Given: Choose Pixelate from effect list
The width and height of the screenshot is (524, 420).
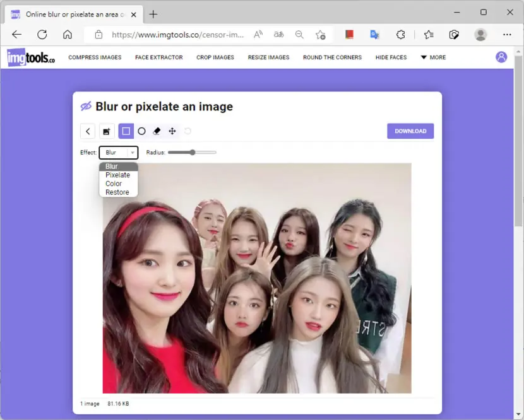Looking at the screenshot, I should pyautogui.click(x=117, y=175).
